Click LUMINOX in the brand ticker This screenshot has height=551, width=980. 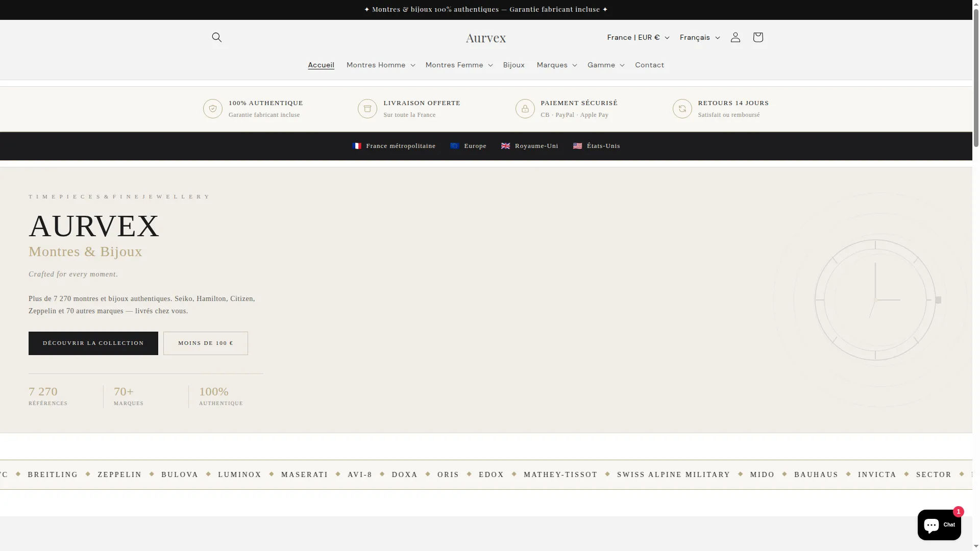point(239,474)
